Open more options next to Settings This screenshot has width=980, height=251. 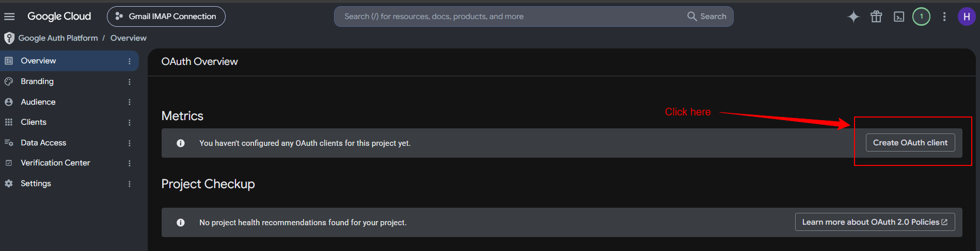tap(130, 183)
